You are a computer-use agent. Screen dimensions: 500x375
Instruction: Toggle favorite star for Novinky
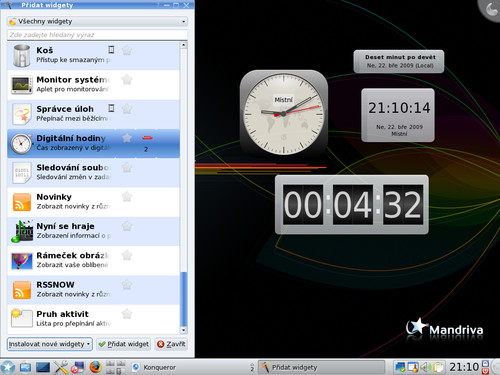[127, 197]
